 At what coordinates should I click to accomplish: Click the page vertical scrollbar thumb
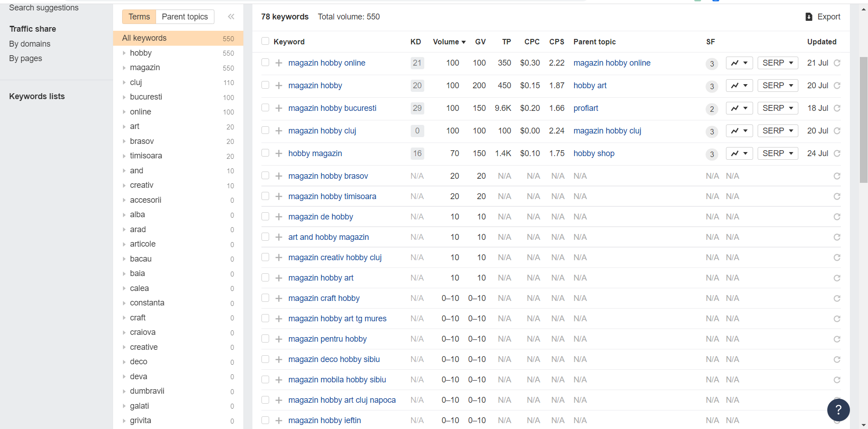[863, 120]
